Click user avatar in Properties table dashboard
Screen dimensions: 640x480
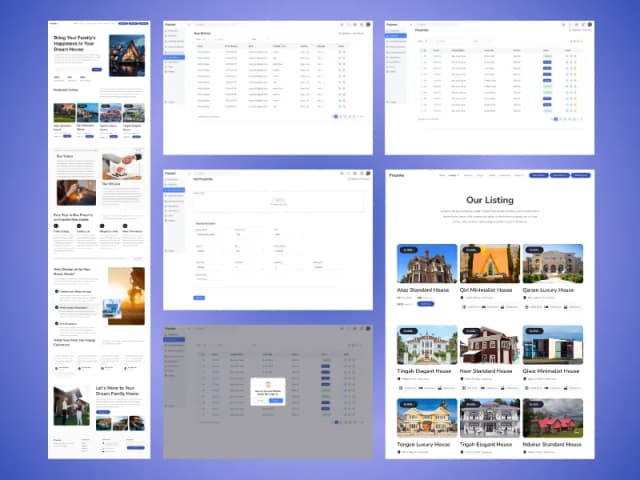pyautogui.click(x=590, y=25)
